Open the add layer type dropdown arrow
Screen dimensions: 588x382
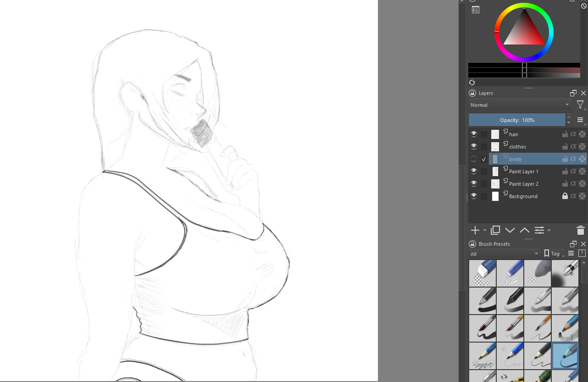pyautogui.click(x=484, y=231)
